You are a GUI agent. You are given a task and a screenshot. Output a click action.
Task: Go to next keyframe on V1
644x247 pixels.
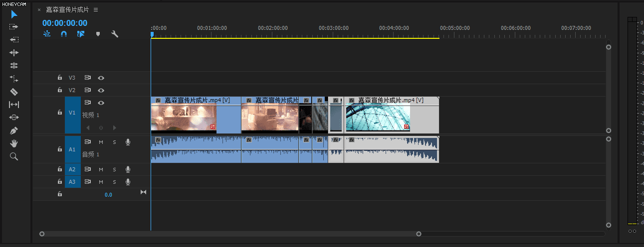tap(114, 127)
